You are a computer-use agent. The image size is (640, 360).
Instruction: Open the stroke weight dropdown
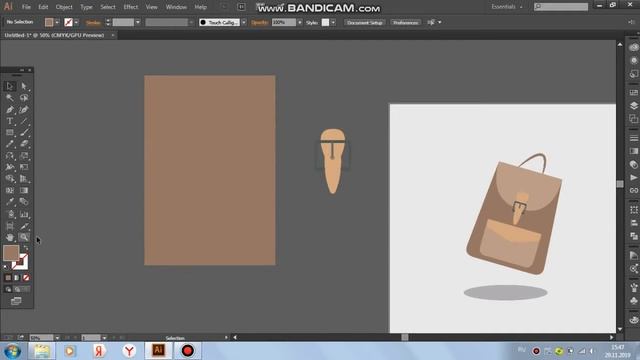point(138,22)
